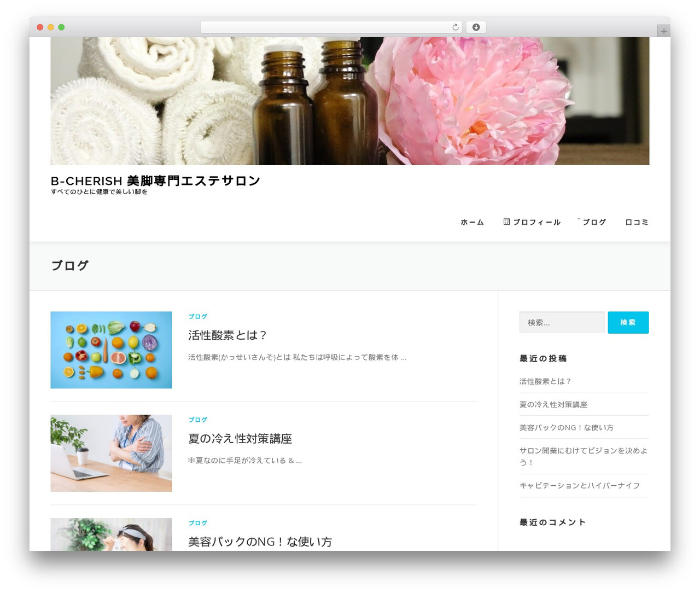Click the 最近の投稿 sidebar heading

coord(543,358)
